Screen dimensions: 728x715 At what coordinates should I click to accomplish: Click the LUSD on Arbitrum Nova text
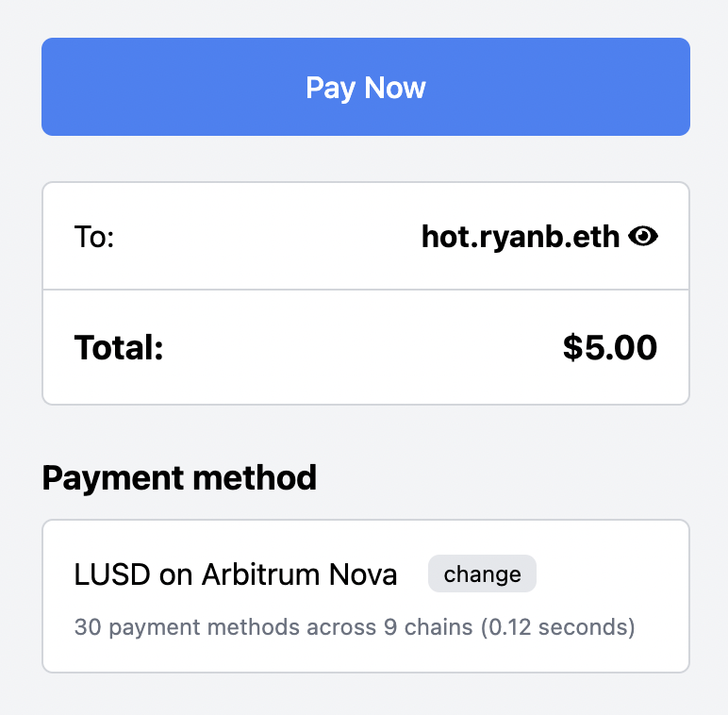point(236,574)
